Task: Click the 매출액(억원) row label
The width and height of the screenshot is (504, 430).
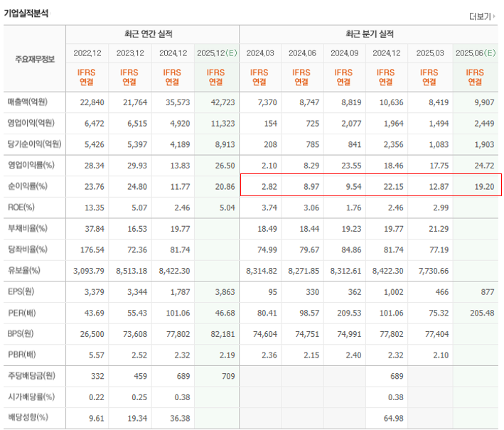Action: [28, 102]
